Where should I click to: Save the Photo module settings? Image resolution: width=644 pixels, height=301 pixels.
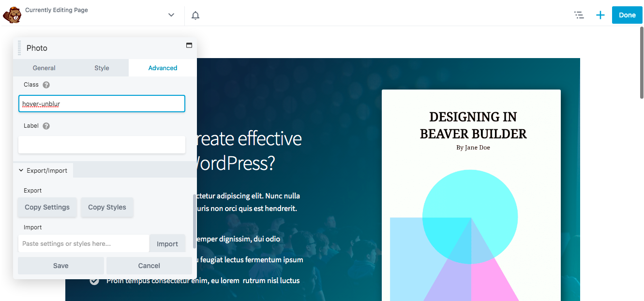pyautogui.click(x=60, y=265)
